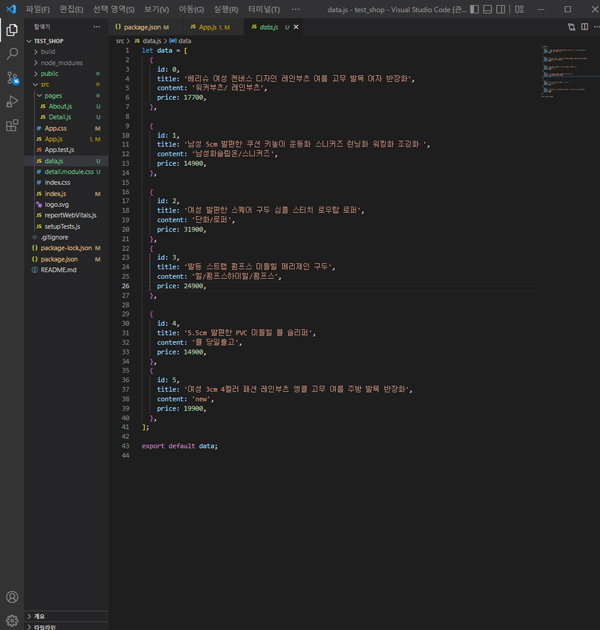Close the data.js editor tab
Image resolution: width=600 pixels, height=630 pixels.
(x=296, y=27)
